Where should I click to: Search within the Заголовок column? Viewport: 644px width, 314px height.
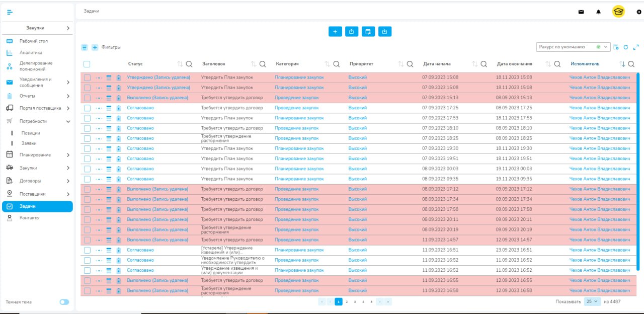263,64
